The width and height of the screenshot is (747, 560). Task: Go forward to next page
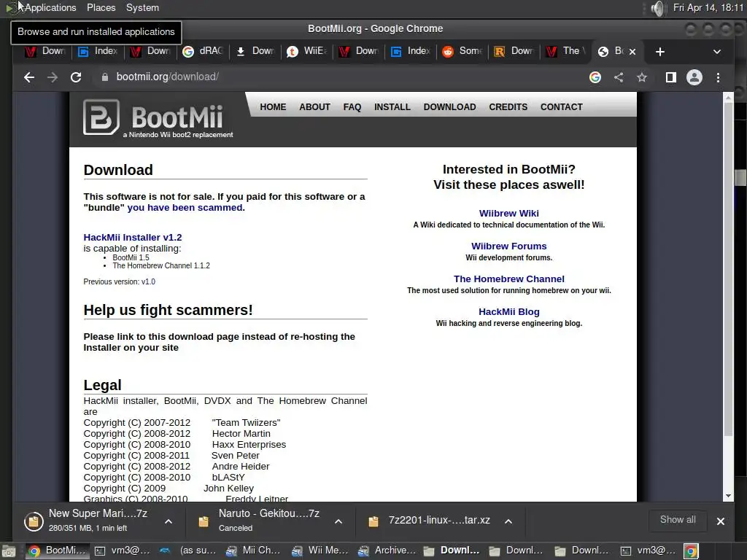53,77
